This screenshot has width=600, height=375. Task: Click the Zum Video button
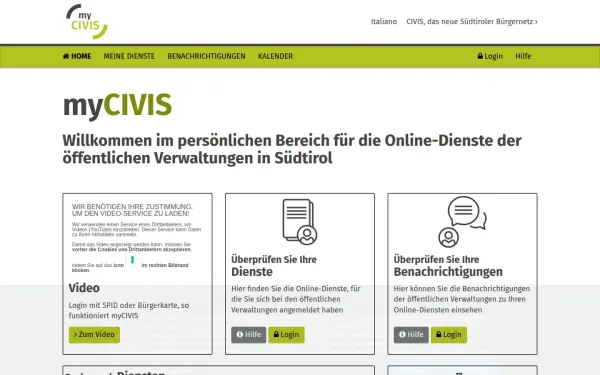[x=94, y=334]
